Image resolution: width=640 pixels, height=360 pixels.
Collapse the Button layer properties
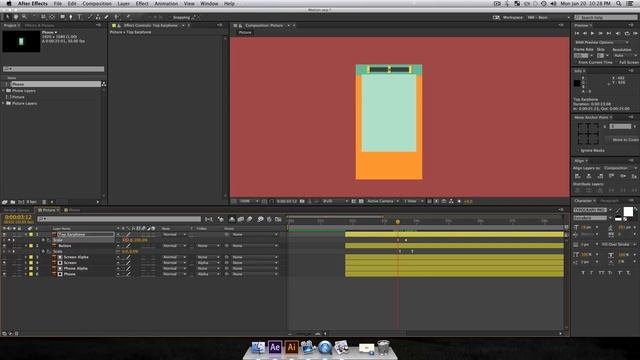click(x=26, y=246)
